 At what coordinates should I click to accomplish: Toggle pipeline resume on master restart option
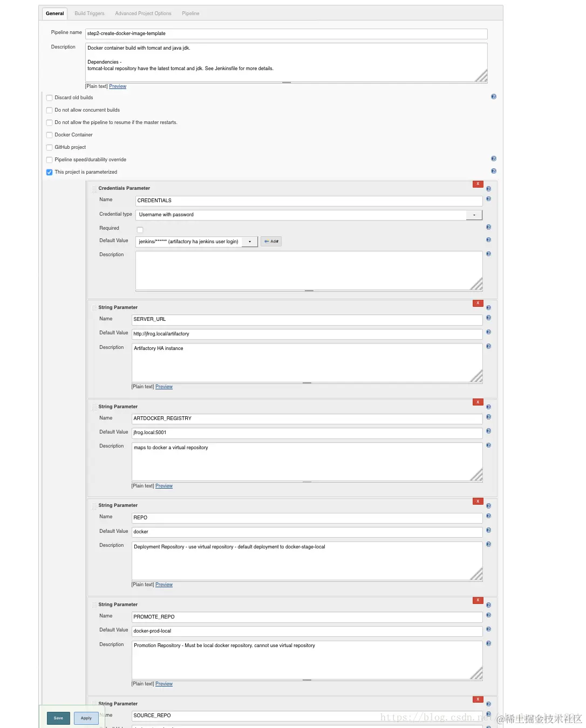(49, 123)
